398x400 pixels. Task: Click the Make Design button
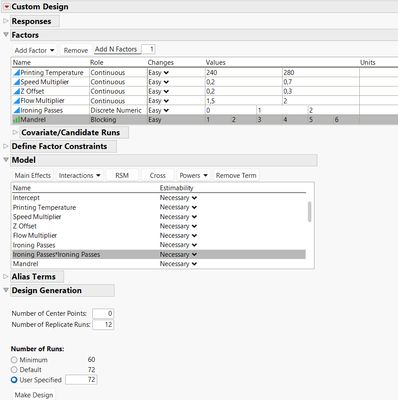click(x=34, y=395)
